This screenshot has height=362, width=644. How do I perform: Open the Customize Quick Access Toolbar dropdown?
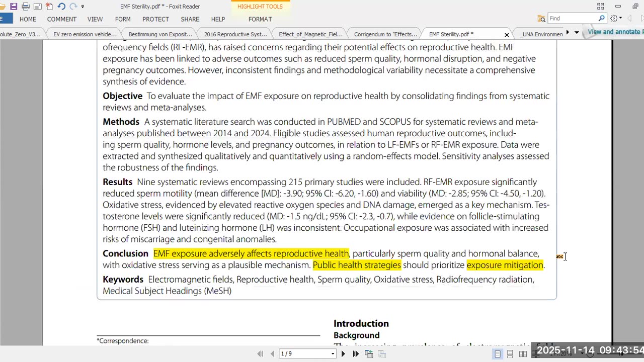click(83, 7)
